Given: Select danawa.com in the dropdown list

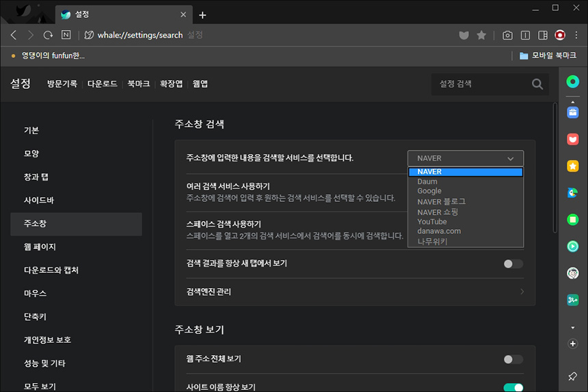Looking at the screenshot, I should (x=466, y=231).
